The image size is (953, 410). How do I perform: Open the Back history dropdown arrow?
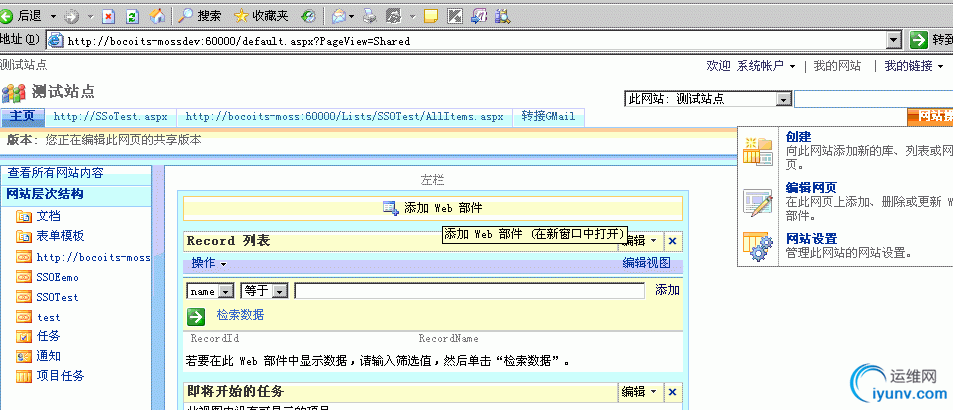click(x=52, y=16)
